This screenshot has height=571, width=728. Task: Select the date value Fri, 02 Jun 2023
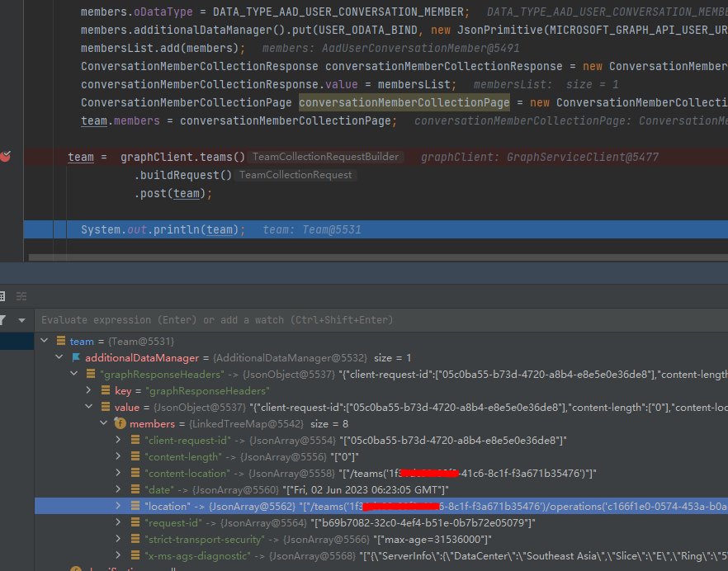pyautogui.click(x=366, y=490)
